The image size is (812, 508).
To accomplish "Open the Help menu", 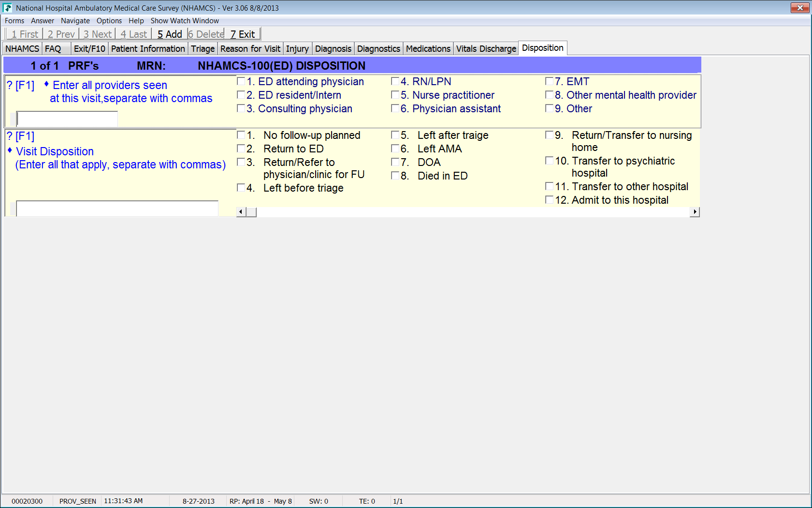I will 136,21.
